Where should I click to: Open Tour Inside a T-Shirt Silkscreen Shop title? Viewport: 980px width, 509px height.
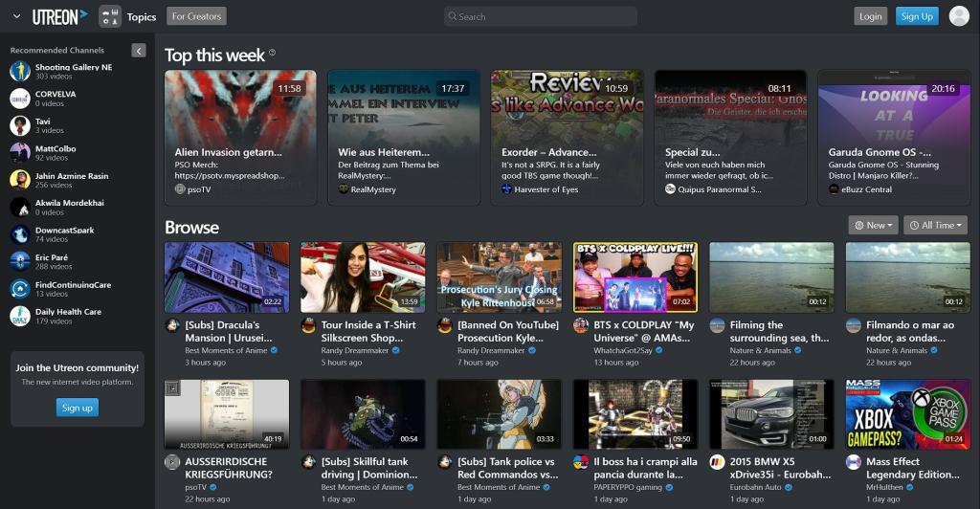pos(368,331)
